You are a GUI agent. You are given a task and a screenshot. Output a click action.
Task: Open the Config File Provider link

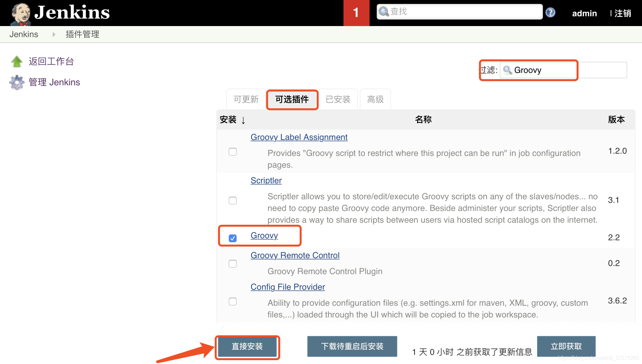pyautogui.click(x=288, y=287)
